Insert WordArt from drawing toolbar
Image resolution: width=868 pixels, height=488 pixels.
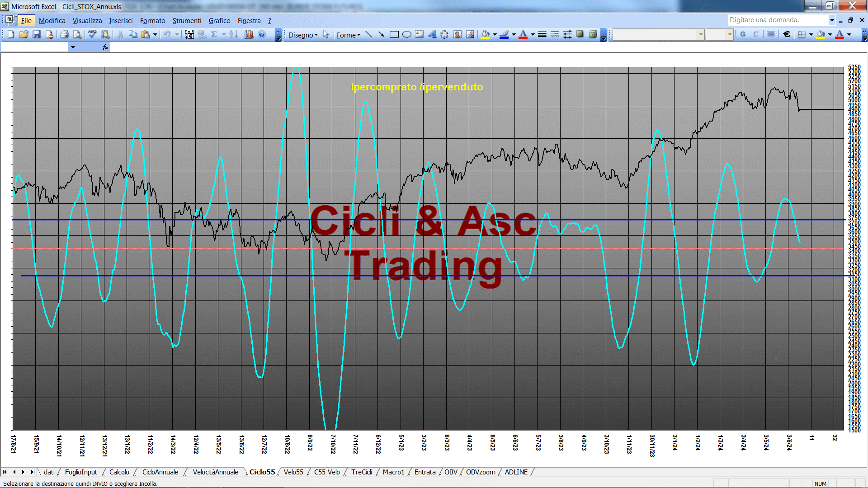coord(432,34)
